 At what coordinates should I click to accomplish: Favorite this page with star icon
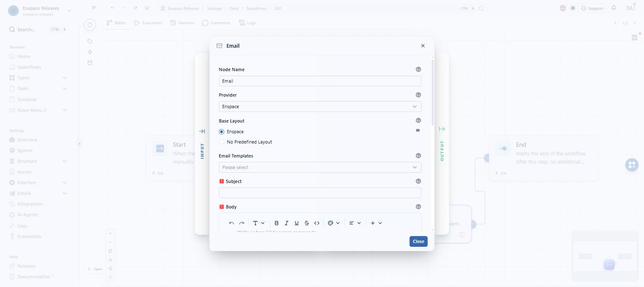click(481, 8)
